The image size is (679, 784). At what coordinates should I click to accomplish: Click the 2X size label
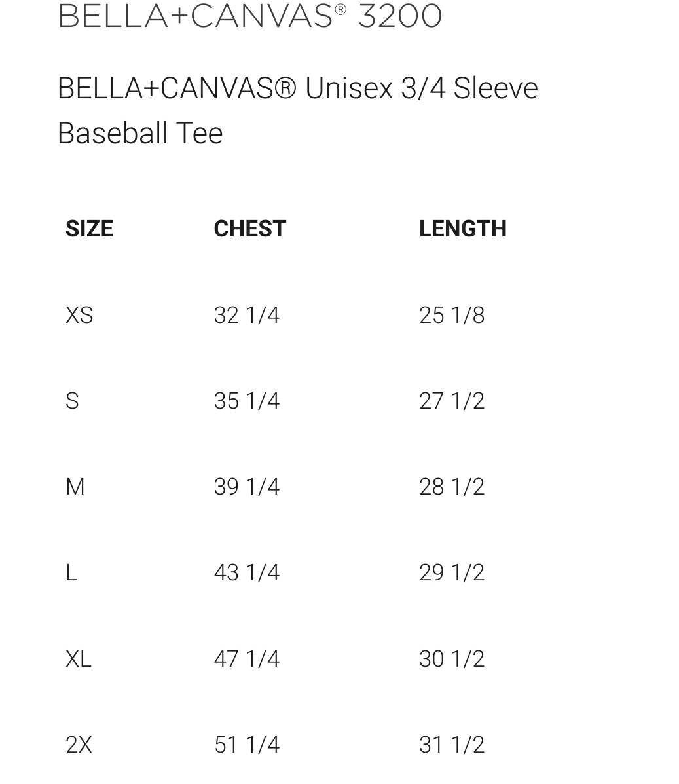click(x=79, y=745)
